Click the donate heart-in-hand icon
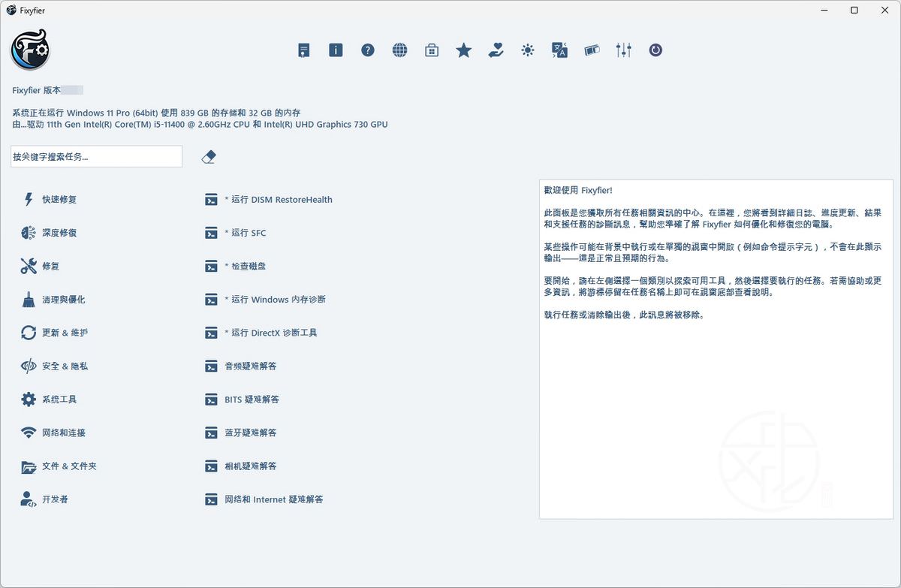Screen dimensions: 901x588 [x=496, y=50]
